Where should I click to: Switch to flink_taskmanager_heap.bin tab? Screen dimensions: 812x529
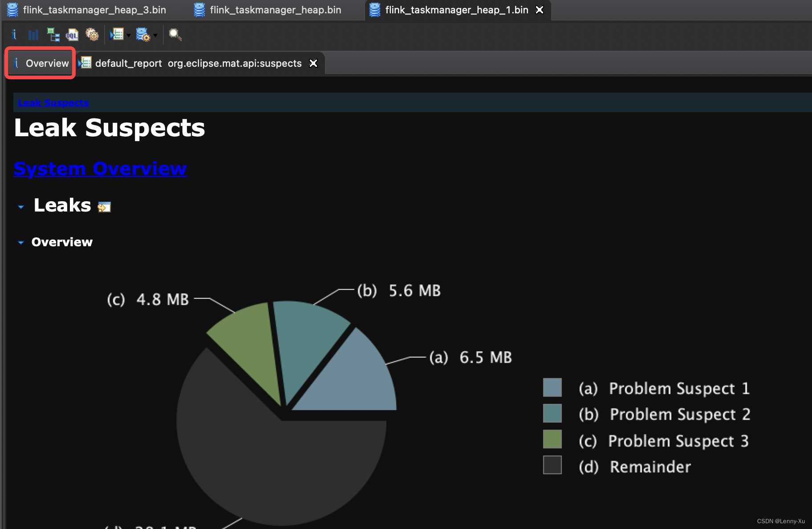268,10
